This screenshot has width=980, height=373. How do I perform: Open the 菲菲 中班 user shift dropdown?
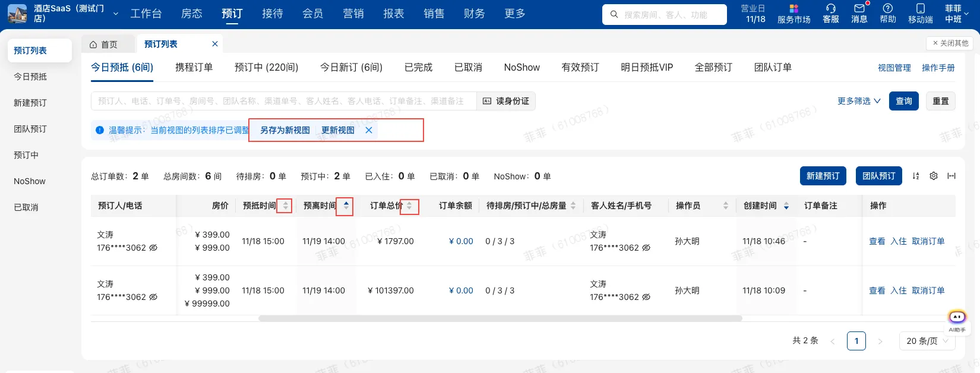[x=957, y=14]
